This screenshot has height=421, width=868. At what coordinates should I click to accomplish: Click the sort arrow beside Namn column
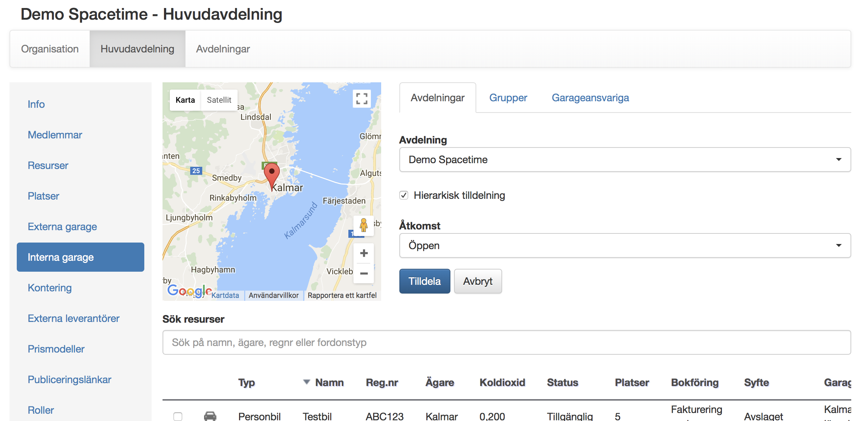tap(306, 382)
